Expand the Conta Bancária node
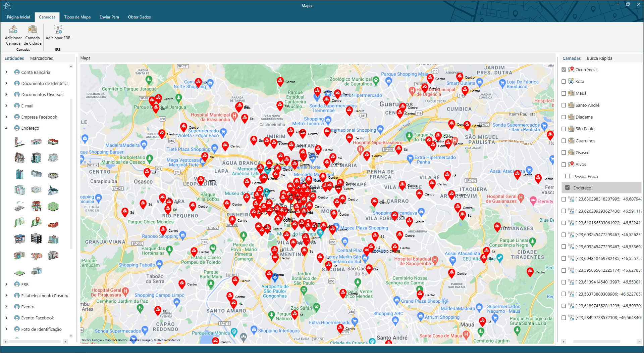This screenshot has width=644, height=353. [x=6, y=72]
